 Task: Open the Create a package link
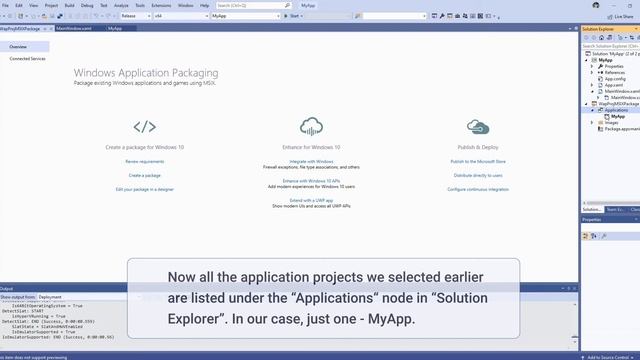coord(144,176)
